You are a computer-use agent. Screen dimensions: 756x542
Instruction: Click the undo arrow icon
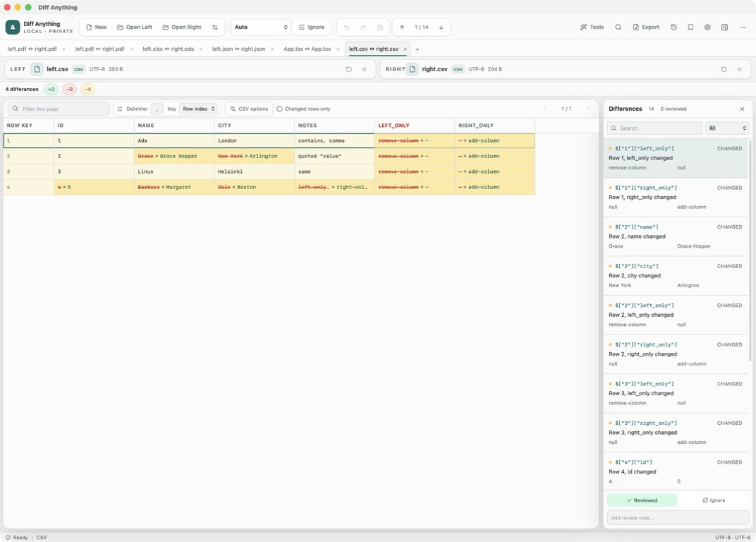pos(347,27)
